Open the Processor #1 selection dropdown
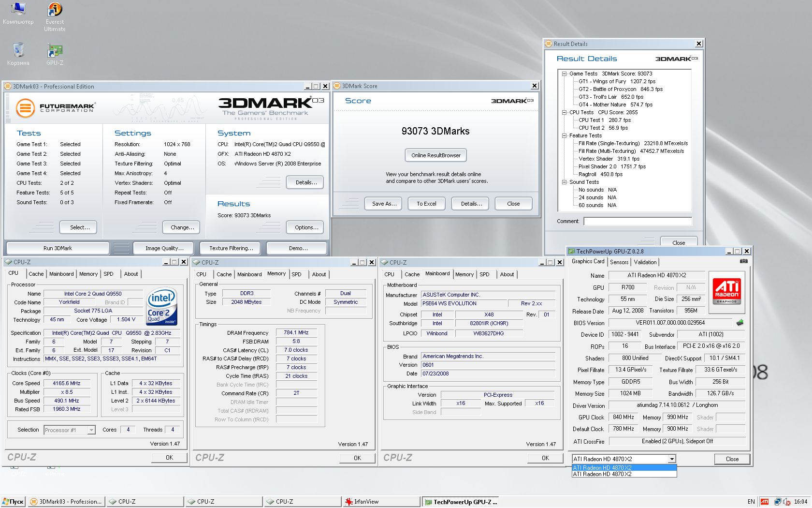 tap(91, 430)
